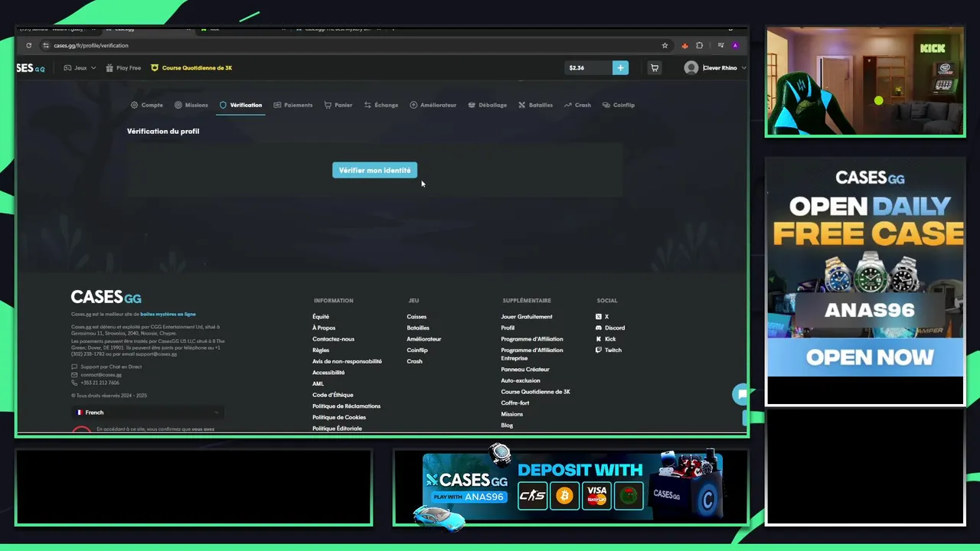Open the browser extensions puzzle icon
Image resolution: width=980 pixels, height=551 pixels.
(x=699, y=45)
